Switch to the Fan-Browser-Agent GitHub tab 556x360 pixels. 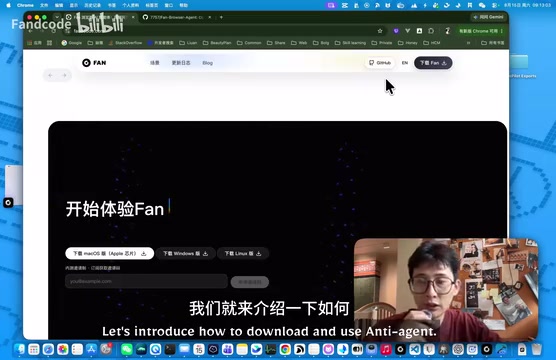173,17
